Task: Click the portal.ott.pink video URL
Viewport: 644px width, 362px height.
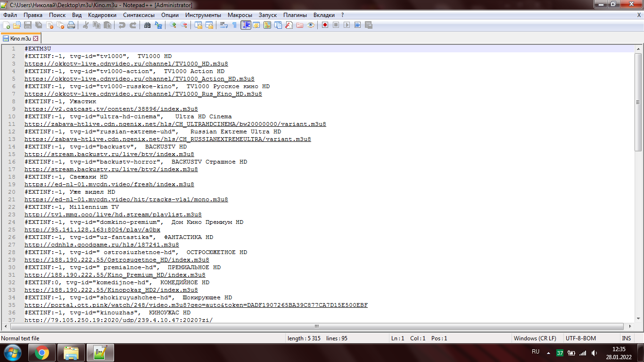Action: click(x=196, y=305)
